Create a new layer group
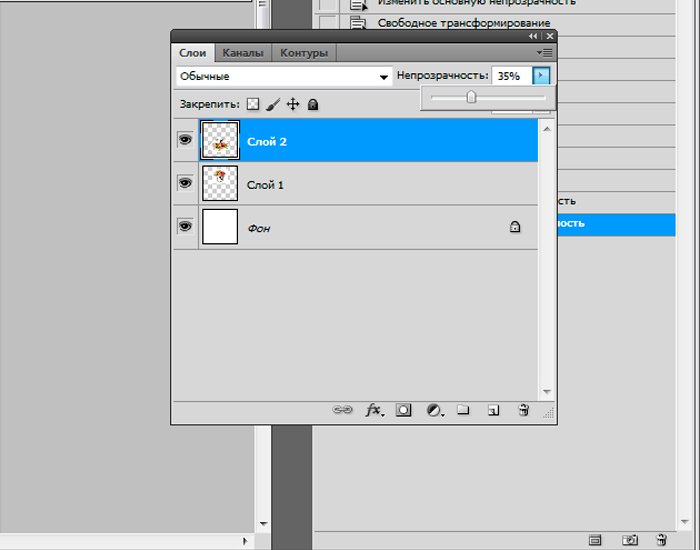Image resolution: width=700 pixels, height=550 pixels. click(462, 410)
